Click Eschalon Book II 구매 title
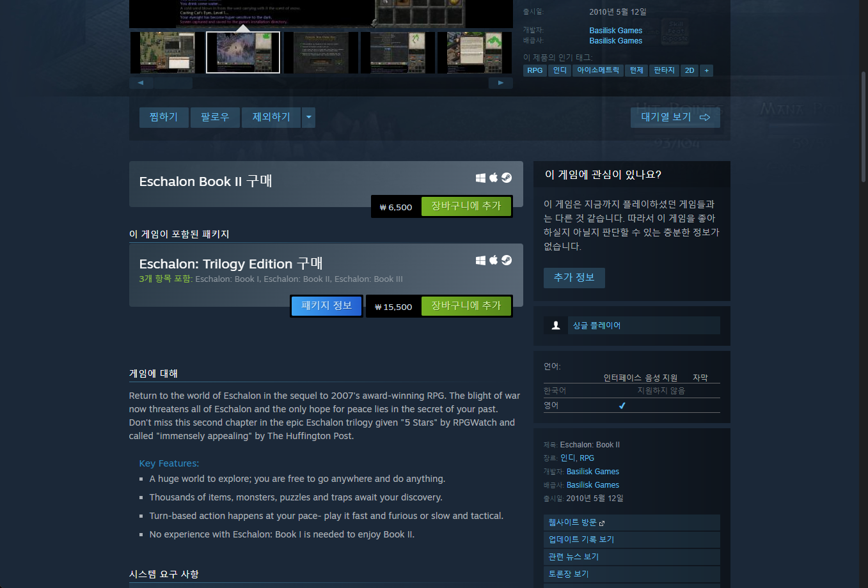Screen dimensions: 868x588 coord(205,182)
